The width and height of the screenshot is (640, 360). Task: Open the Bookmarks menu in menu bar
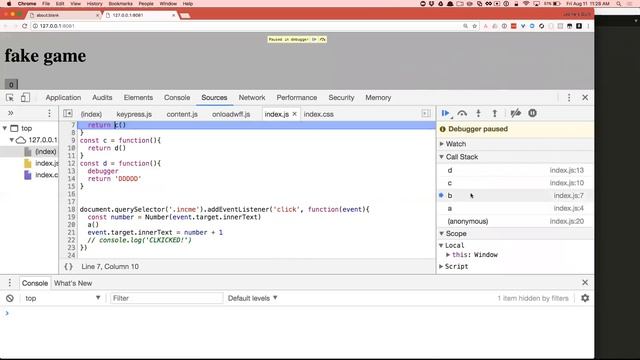coord(120,4)
